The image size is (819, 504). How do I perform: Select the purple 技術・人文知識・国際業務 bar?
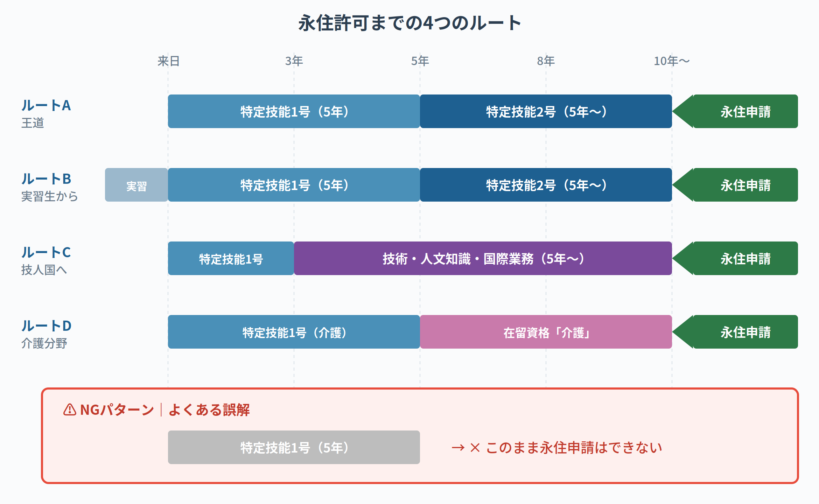[x=483, y=258]
